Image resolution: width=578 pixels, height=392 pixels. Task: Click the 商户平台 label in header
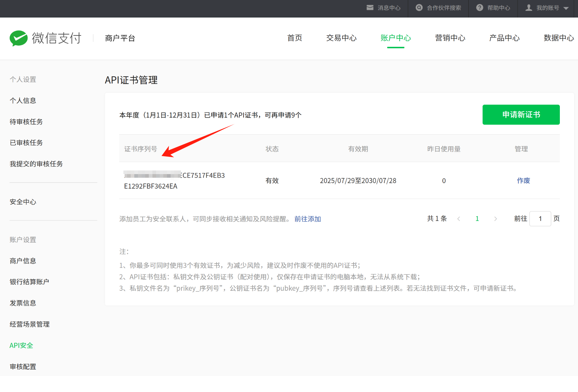pos(120,38)
